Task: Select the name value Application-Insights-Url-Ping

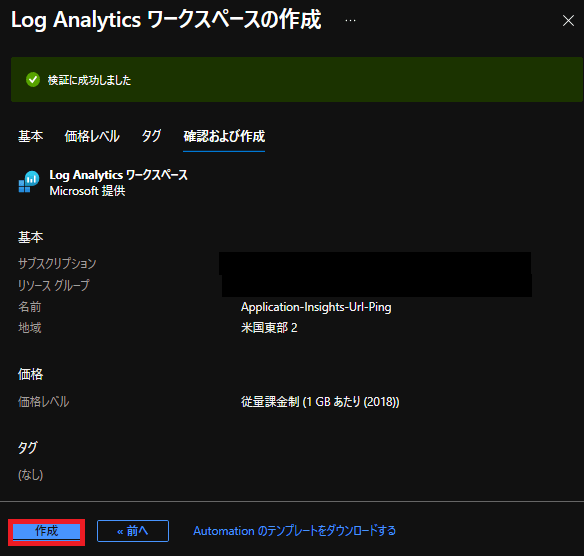Action: [x=316, y=307]
